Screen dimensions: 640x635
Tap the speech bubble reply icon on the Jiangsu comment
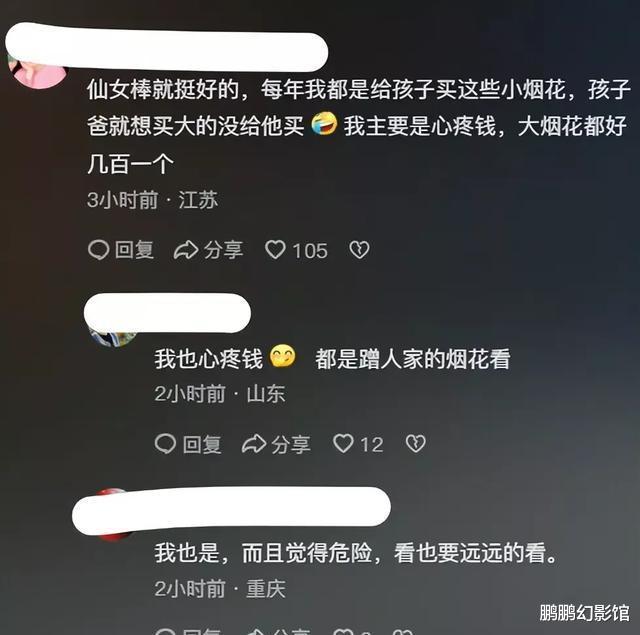pos(98,250)
